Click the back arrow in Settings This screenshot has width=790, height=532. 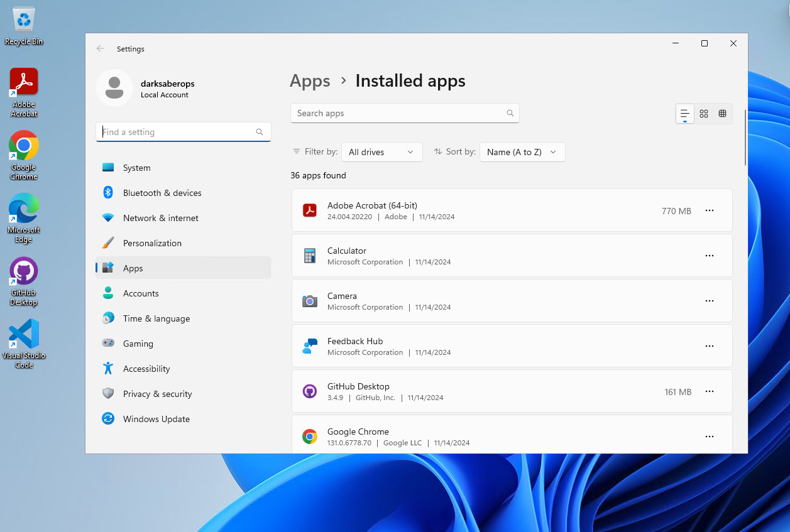pyautogui.click(x=101, y=49)
